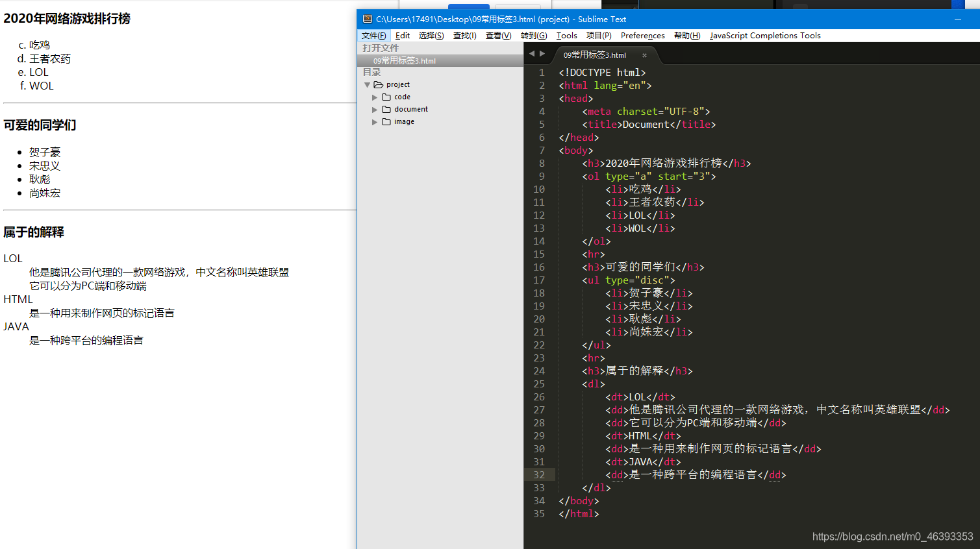Open the 查找(I) menu
Image resolution: width=980 pixels, height=549 pixels.
point(465,36)
